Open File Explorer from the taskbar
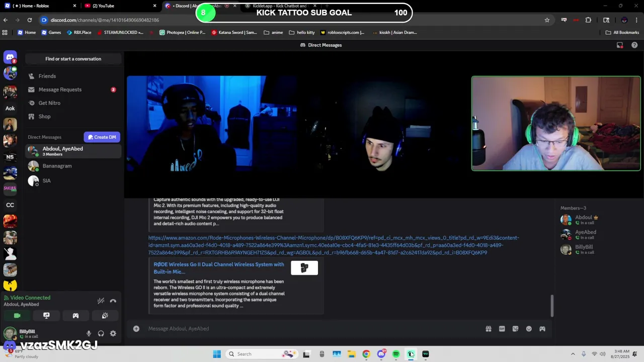Image resolution: width=644 pixels, height=362 pixels. [x=351, y=354]
